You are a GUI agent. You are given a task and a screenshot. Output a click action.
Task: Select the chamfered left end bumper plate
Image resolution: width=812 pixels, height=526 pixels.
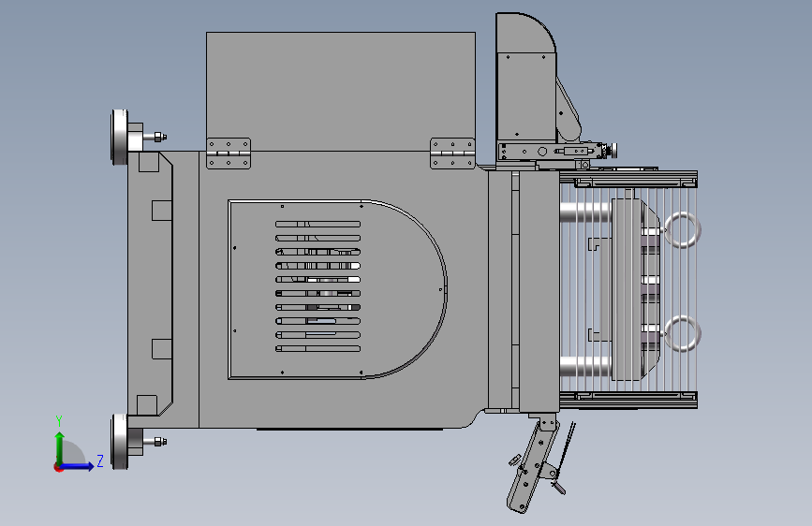[x=150, y=284]
